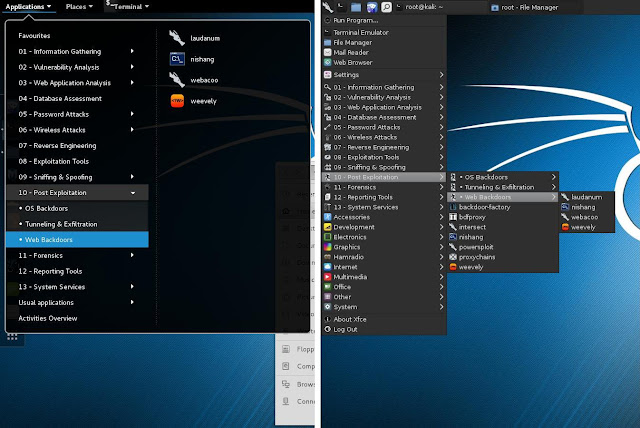Launch webacoo from Xfce Web Backdoors submenu

tap(587, 217)
